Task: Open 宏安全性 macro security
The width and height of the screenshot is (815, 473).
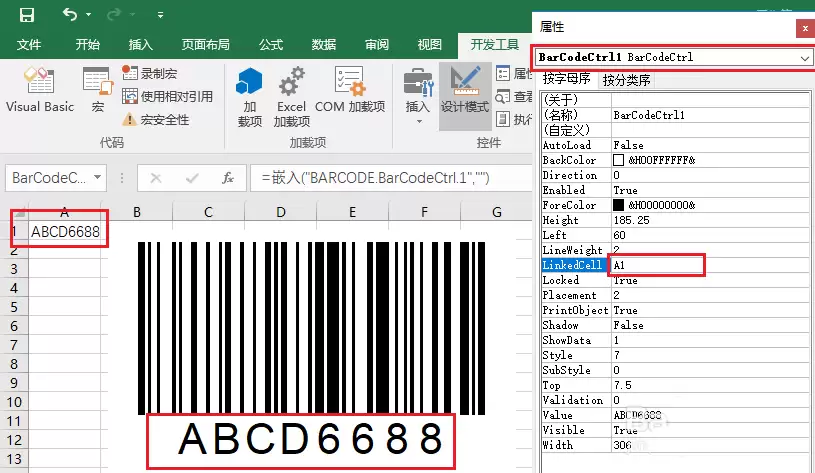Action: [155, 120]
